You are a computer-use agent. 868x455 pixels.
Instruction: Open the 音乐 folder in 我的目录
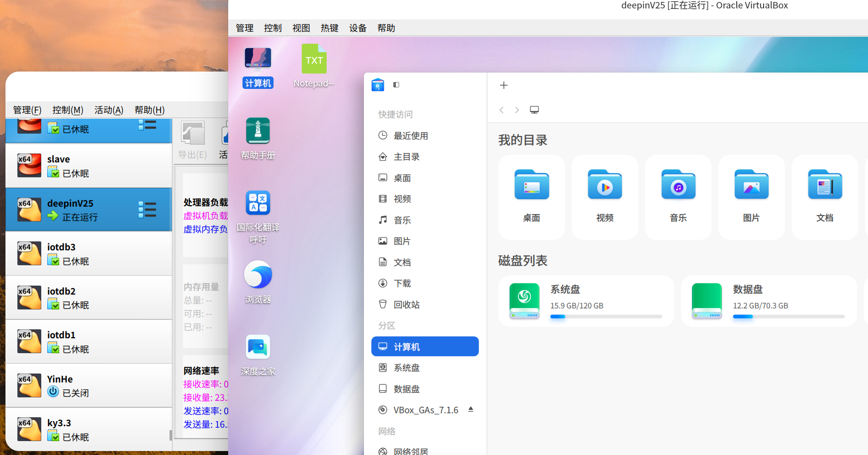click(x=678, y=197)
